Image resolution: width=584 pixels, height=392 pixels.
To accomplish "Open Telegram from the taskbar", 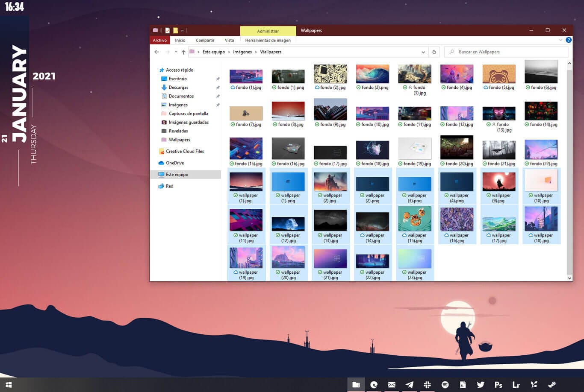I will (x=409, y=384).
